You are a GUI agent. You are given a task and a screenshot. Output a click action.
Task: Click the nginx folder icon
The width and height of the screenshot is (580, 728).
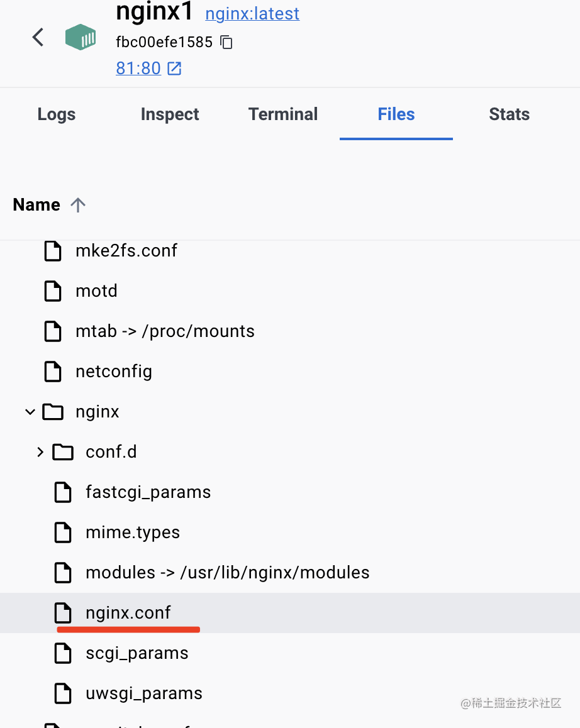53,412
